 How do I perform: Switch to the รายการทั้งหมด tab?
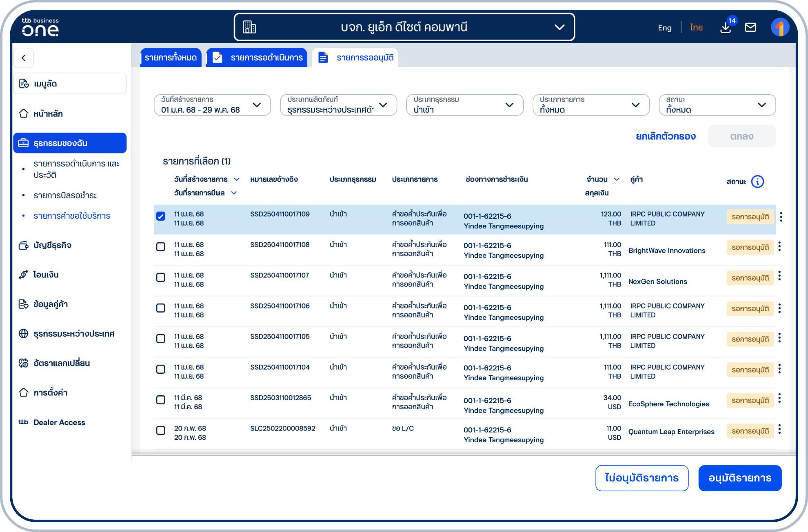(171, 58)
